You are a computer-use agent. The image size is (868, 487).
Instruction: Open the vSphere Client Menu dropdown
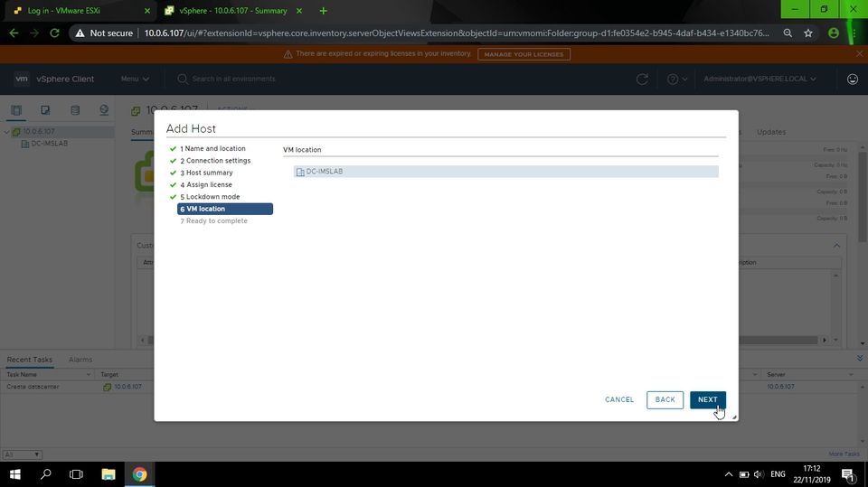(135, 79)
